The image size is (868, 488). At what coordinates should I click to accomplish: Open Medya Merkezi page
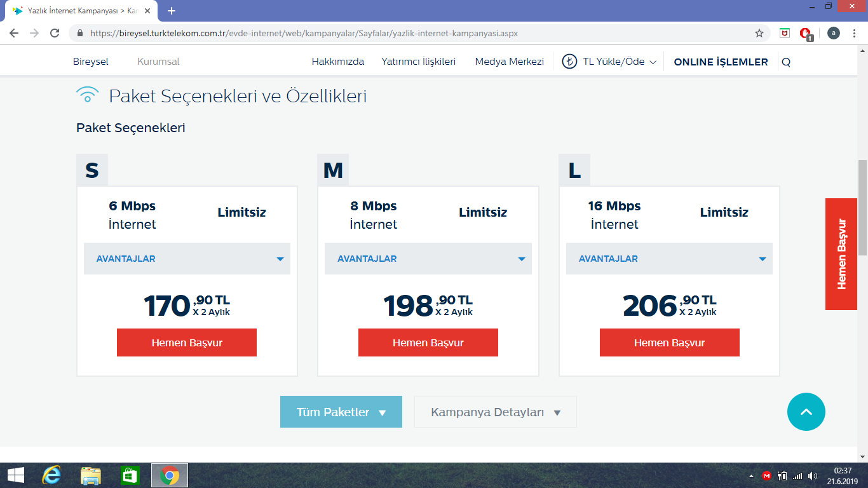click(x=510, y=62)
